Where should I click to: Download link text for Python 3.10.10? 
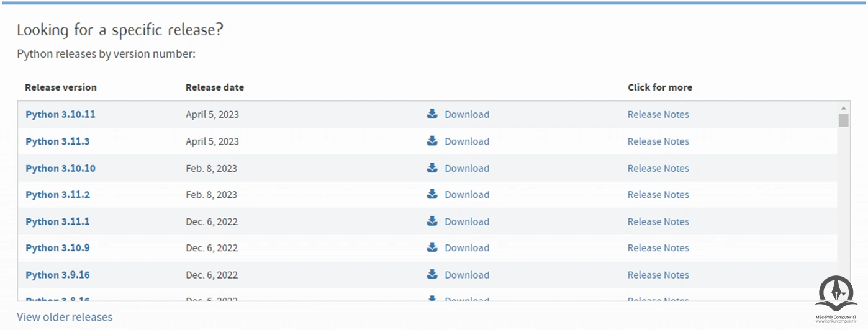tap(467, 168)
